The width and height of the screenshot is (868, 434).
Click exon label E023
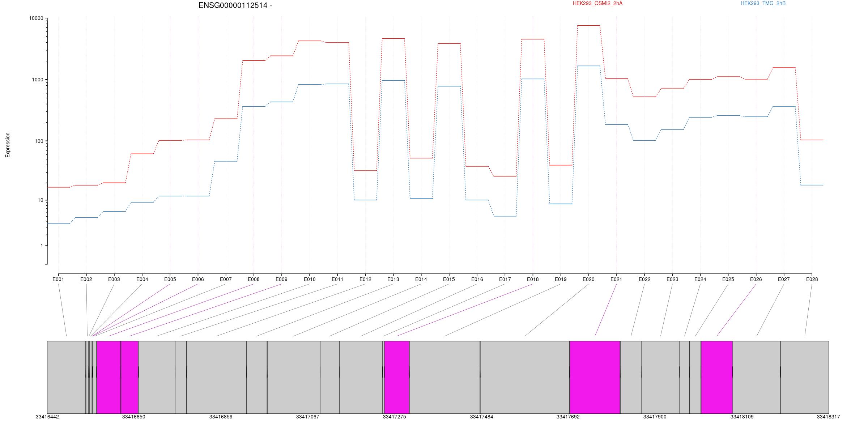(x=672, y=279)
